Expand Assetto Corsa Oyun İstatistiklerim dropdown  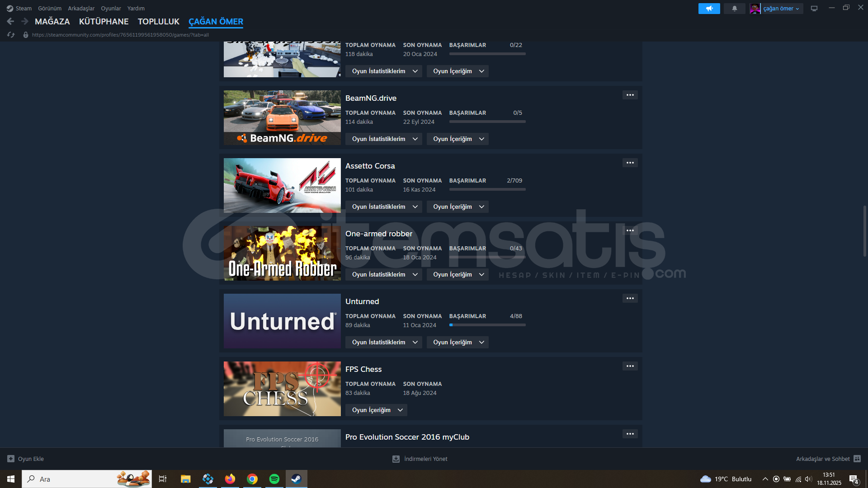tap(383, 206)
